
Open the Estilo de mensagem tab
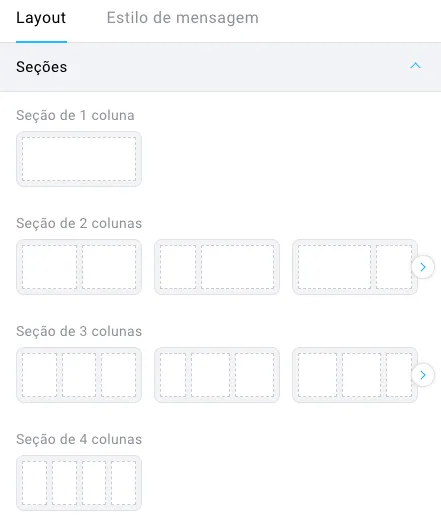click(x=182, y=18)
